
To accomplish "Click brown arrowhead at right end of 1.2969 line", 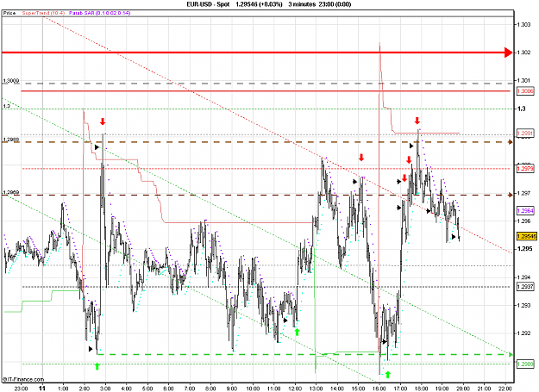I will coord(511,195).
